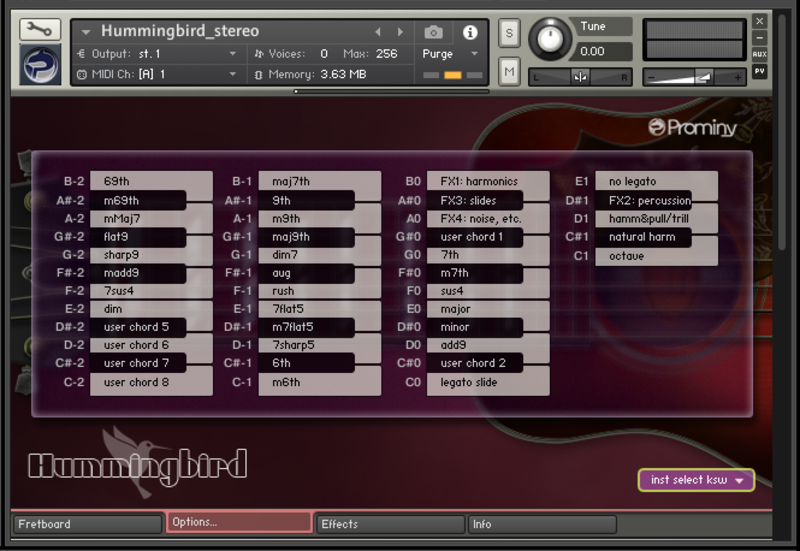Image resolution: width=800 pixels, height=551 pixels.
Task: Select the sharp9 chord key
Action: tap(151, 255)
